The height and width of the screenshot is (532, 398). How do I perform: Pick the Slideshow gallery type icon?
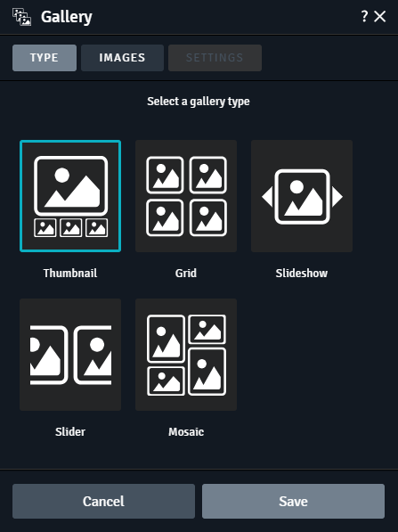(x=302, y=196)
